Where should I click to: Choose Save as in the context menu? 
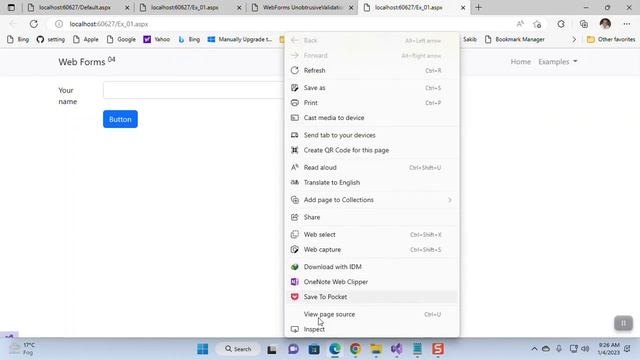click(372, 88)
